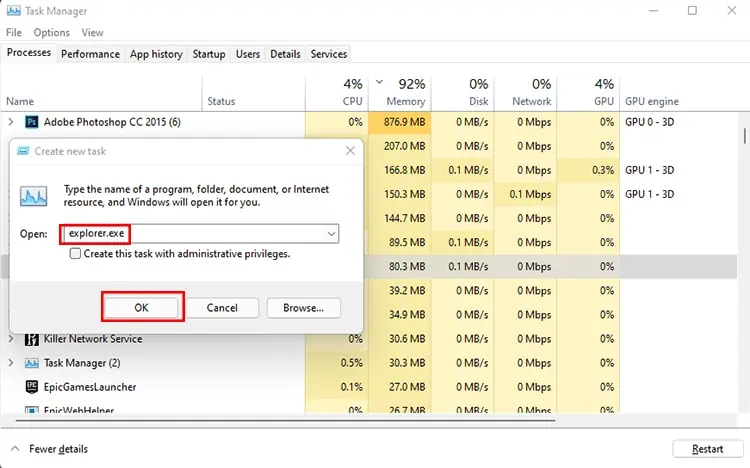This screenshot has width=750, height=468.
Task: Click the Open text field containing explorer.exe
Action: pos(199,234)
